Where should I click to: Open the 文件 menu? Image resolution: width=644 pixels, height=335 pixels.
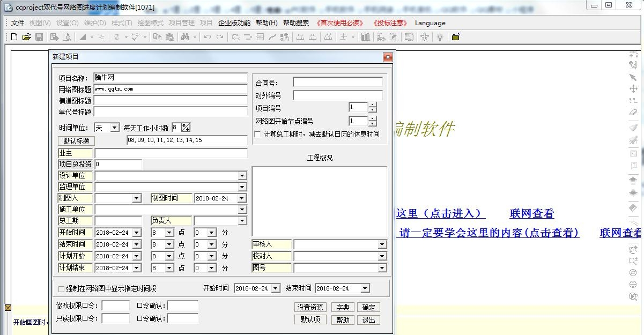point(18,23)
